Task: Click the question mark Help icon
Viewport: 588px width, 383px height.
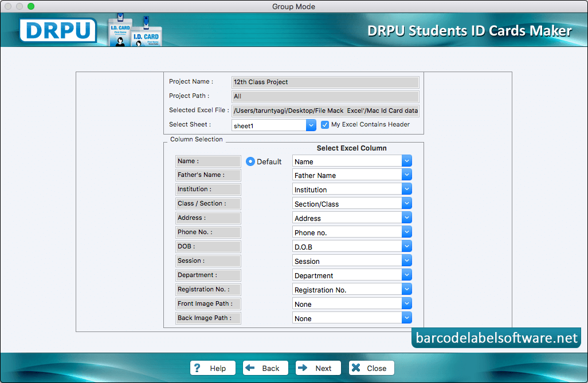Action: (198, 368)
